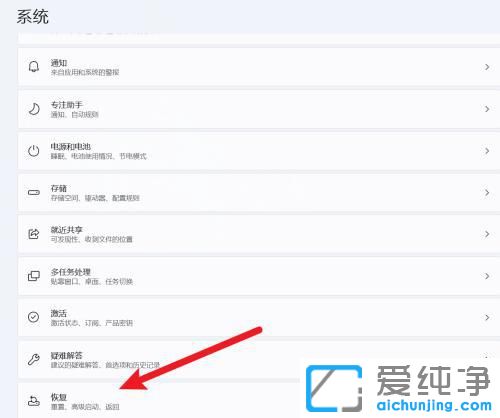The width and height of the screenshot is (500, 418).
Task: Click the multitasking windows icon
Action: pyautogui.click(x=34, y=276)
